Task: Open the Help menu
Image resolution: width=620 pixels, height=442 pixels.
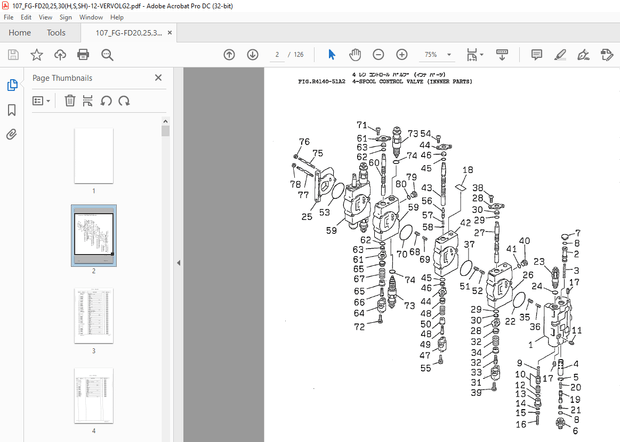Action: (117, 17)
